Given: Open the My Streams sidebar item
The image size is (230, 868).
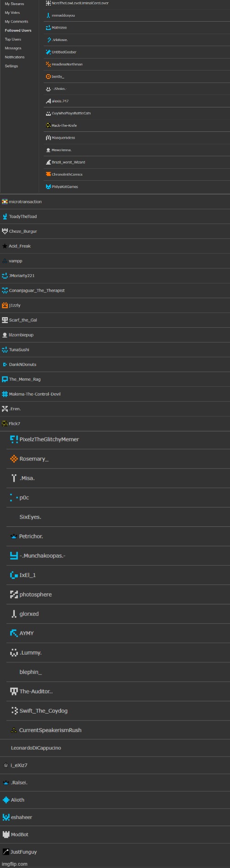Looking at the screenshot, I should tap(14, 4).
